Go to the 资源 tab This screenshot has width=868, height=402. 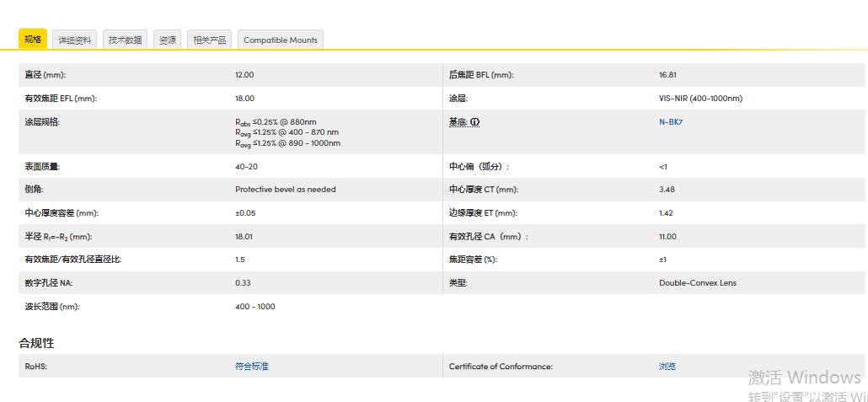(x=168, y=40)
